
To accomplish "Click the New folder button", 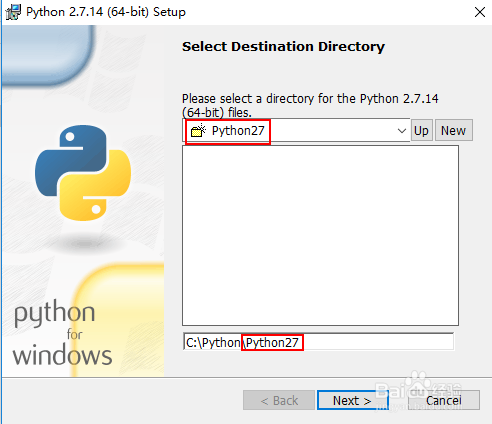I will click(454, 130).
